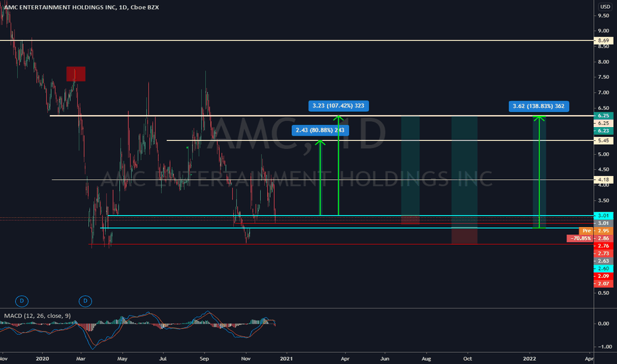
Task: Select the red rectangle drawing near 7.50
Action: (76, 74)
